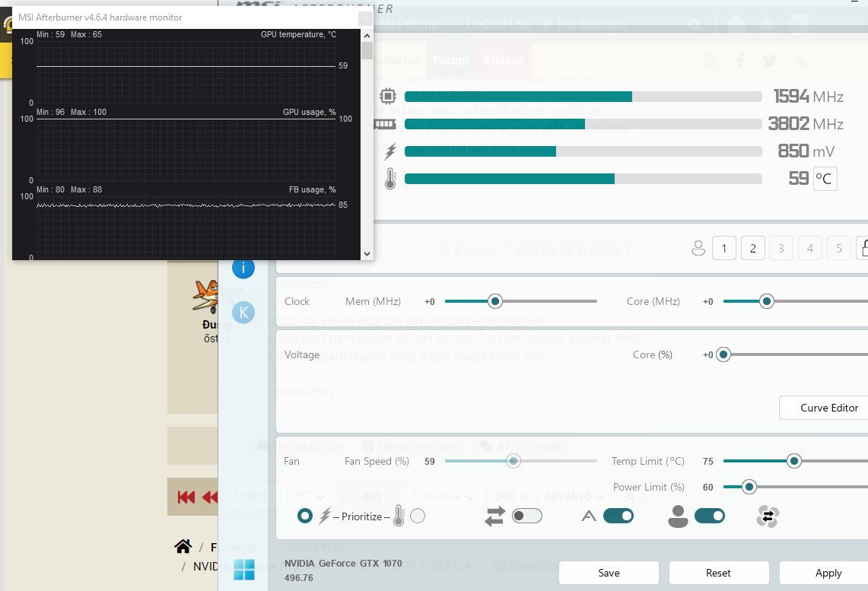The height and width of the screenshot is (591, 868).
Task: Click the NVIDIA GeForce GTX 1070 text
Action: coord(343,564)
